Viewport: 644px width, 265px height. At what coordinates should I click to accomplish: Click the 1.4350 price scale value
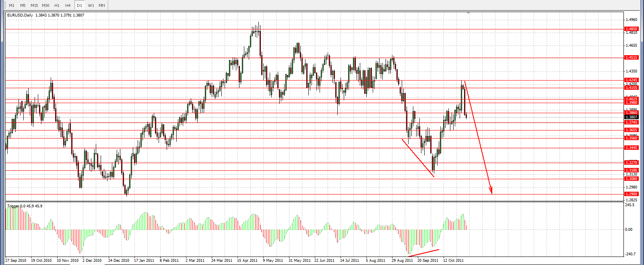coord(632,71)
